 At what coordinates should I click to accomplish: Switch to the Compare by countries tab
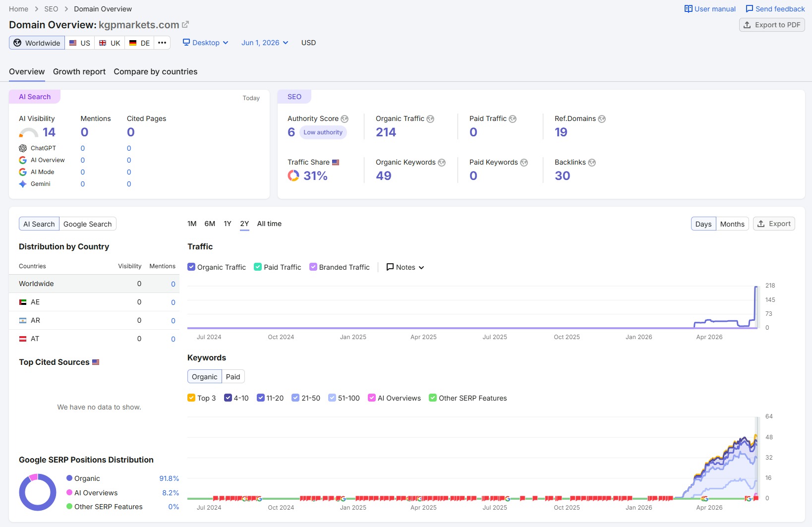pyautogui.click(x=156, y=71)
